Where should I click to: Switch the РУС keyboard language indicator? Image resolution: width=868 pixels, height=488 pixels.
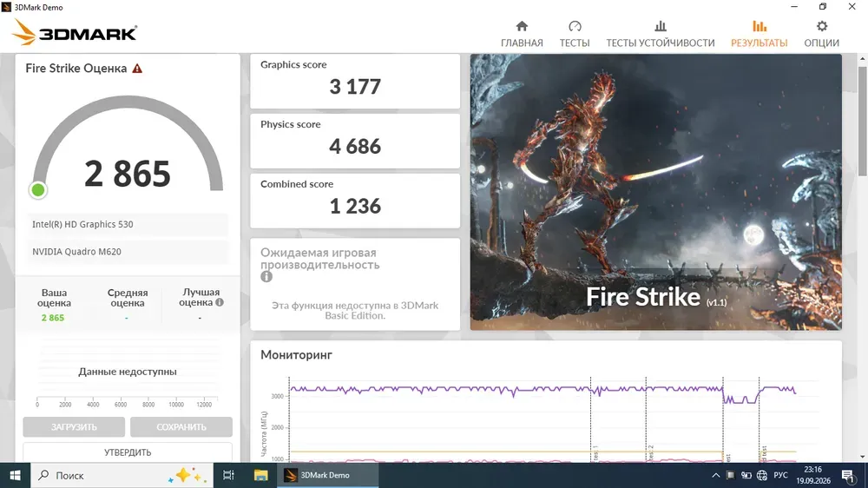click(x=780, y=475)
